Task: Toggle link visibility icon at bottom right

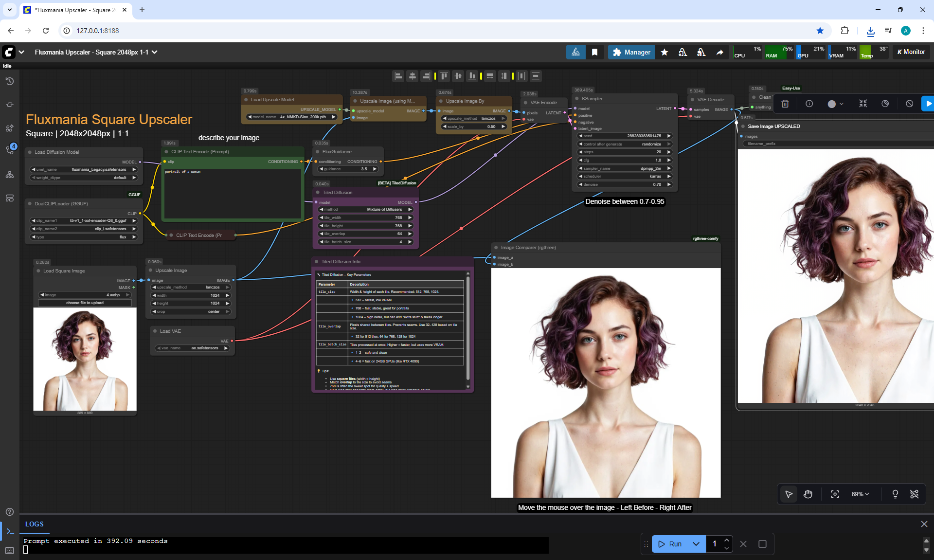Action: 914,494
